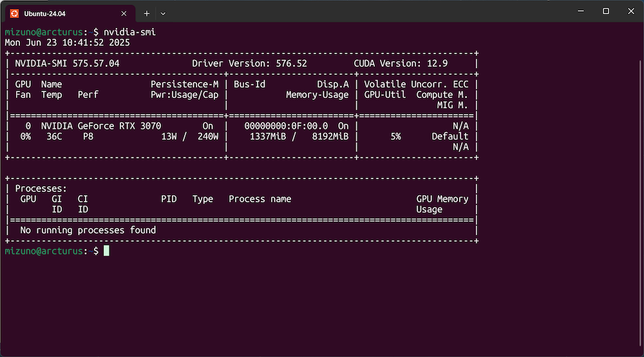The width and height of the screenshot is (644, 357).
Task: Click the Mon Jun 23 timestamp line
Action: (68, 43)
